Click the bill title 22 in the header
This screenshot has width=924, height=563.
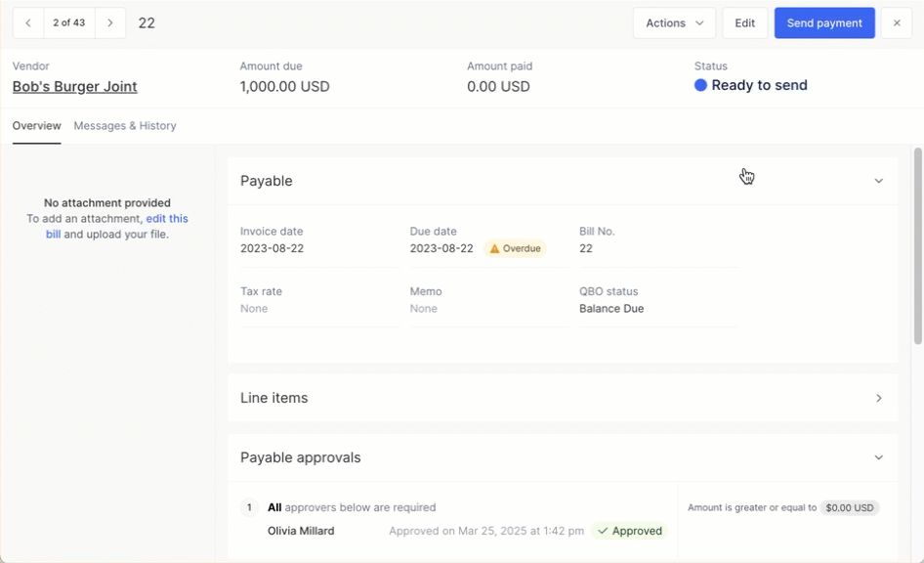147,23
